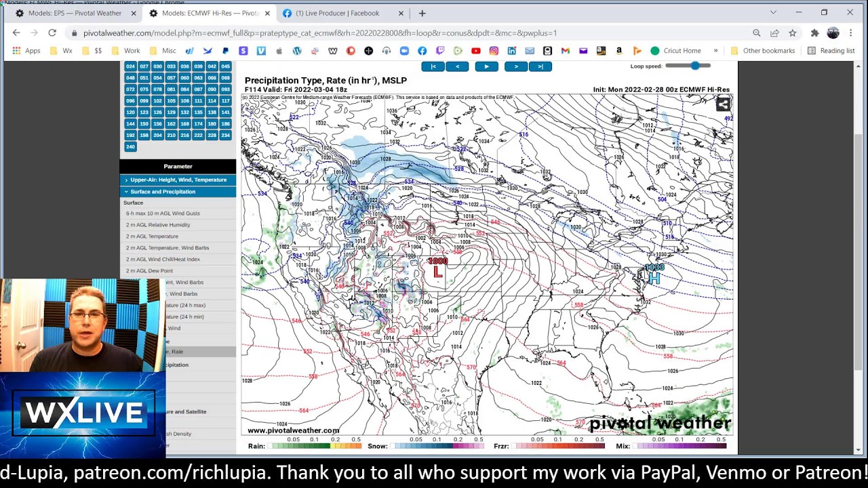Open Instagram bookmark icon
This screenshot has height=488, width=868.
pos(494,51)
